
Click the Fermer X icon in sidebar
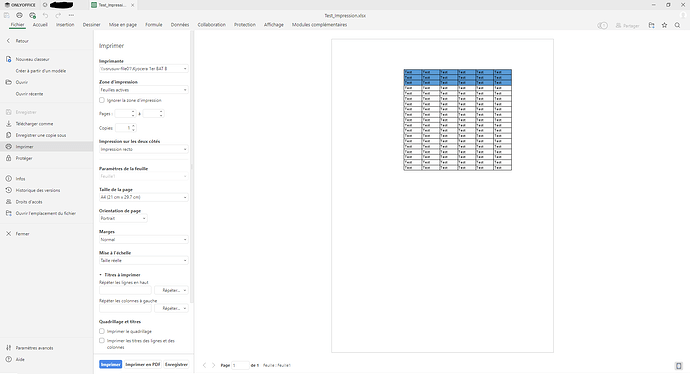click(8, 234)
